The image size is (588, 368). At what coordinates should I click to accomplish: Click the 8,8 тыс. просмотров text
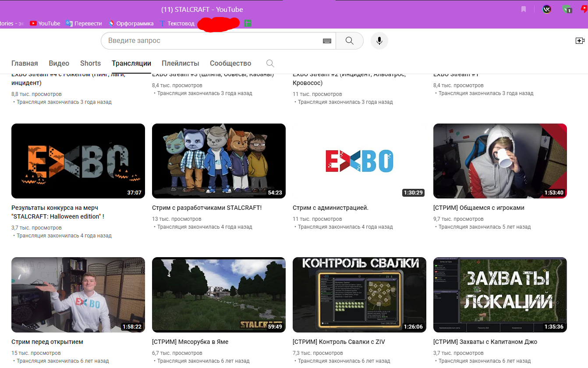coord(36,94)
